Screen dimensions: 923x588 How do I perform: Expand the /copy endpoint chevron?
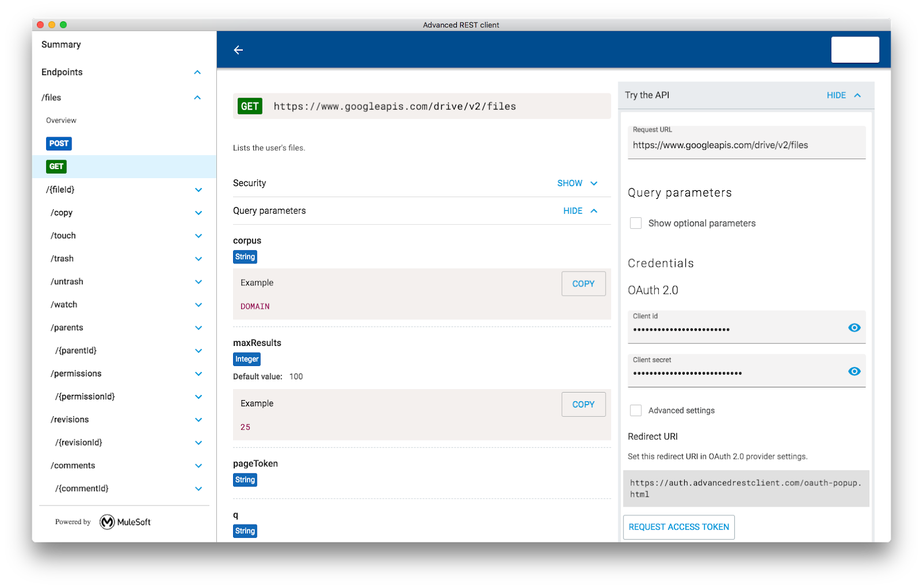(x=198, y=213)
